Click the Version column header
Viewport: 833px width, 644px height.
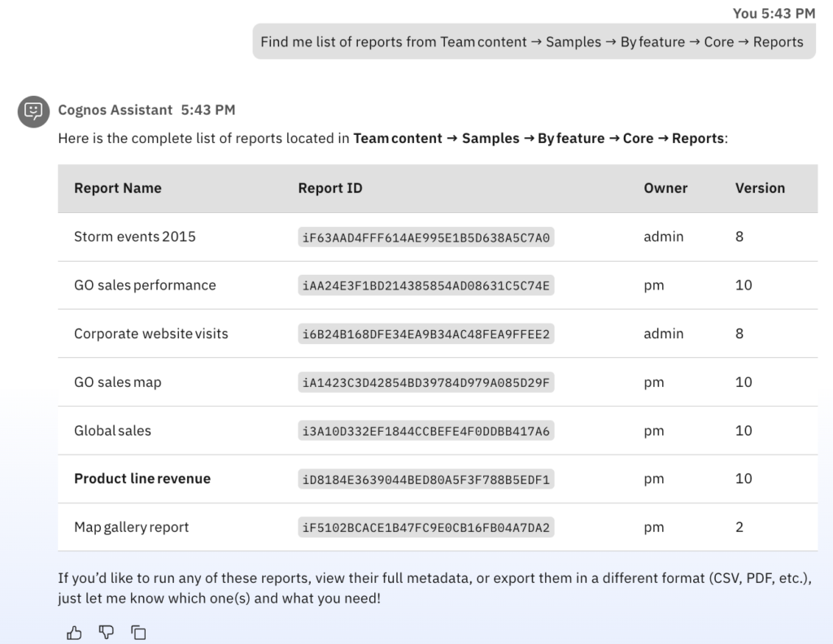point(760,188)
